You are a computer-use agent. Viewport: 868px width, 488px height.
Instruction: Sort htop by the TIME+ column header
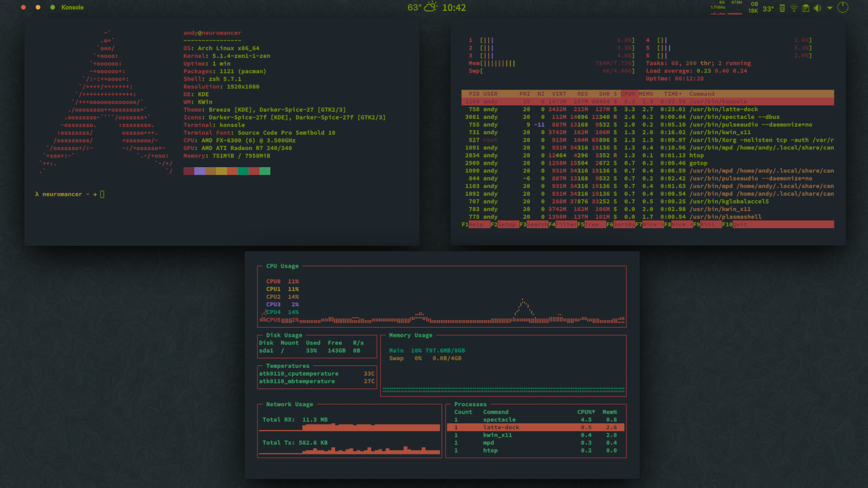pos(673,94)
